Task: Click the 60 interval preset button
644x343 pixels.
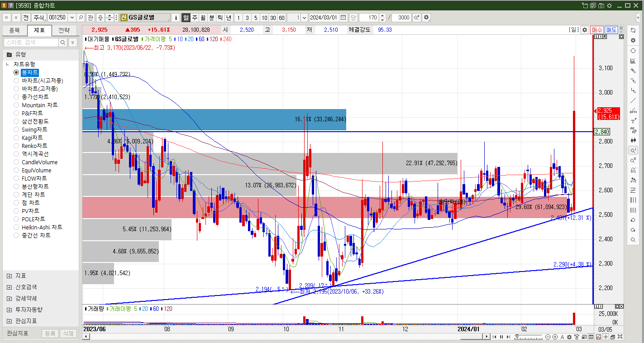Action: (281, 18)
